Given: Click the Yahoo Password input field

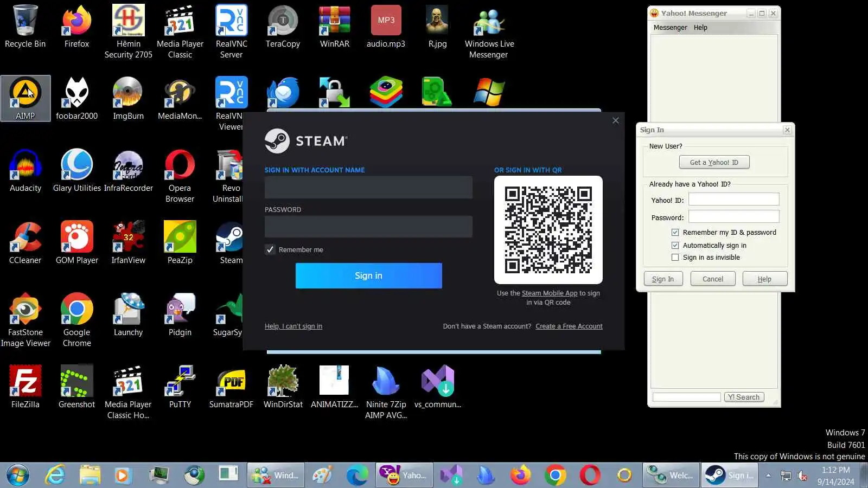Looking at the screenshot, I should pyautogui.click(x=734, y=217).
